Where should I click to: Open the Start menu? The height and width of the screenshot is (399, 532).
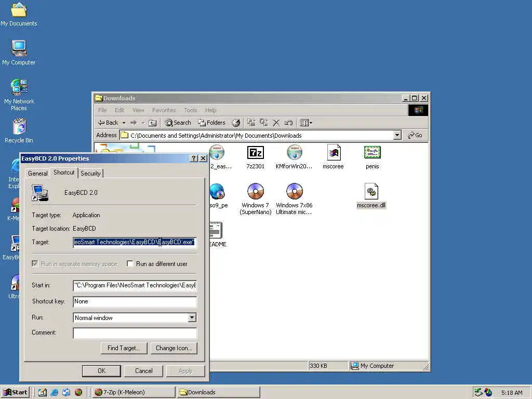[15, 392]
